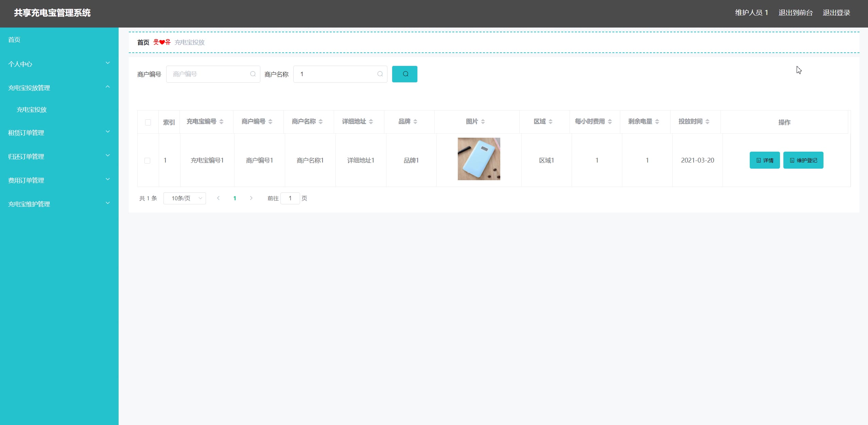Sort by 投放时间 column arrows
This screenshot has height=425, width=868.
[707, 122]
